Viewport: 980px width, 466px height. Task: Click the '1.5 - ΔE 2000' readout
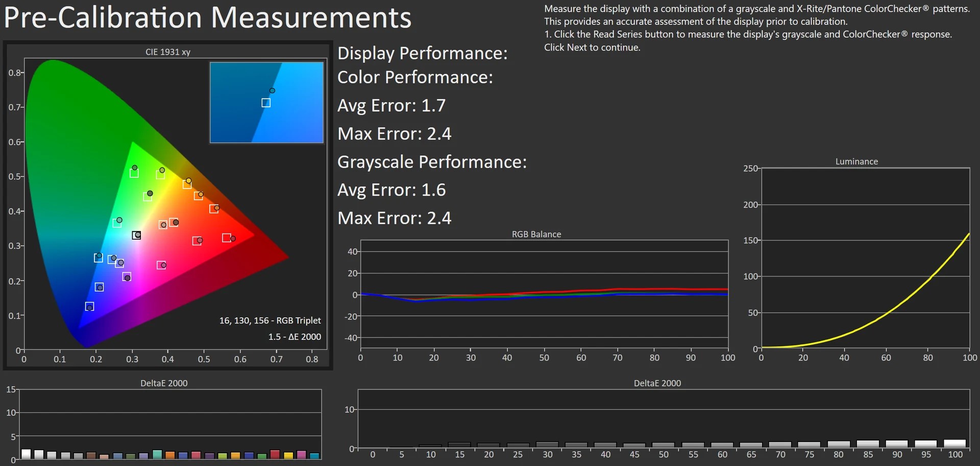[295, 337]
